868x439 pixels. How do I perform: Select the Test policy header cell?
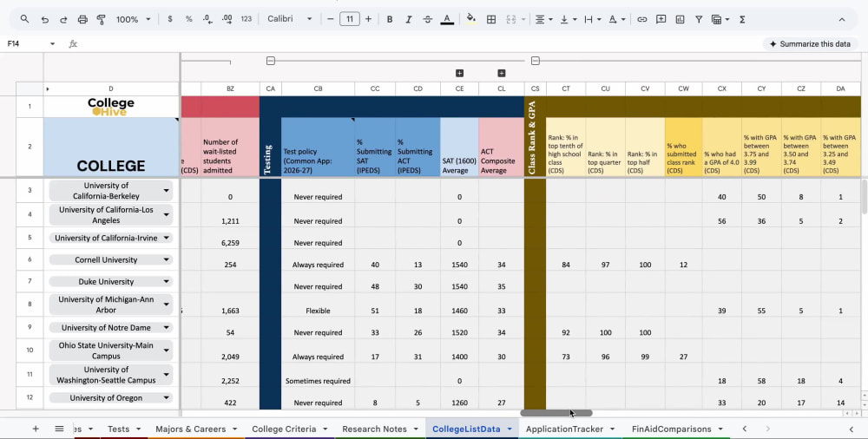tap(318, 147)
